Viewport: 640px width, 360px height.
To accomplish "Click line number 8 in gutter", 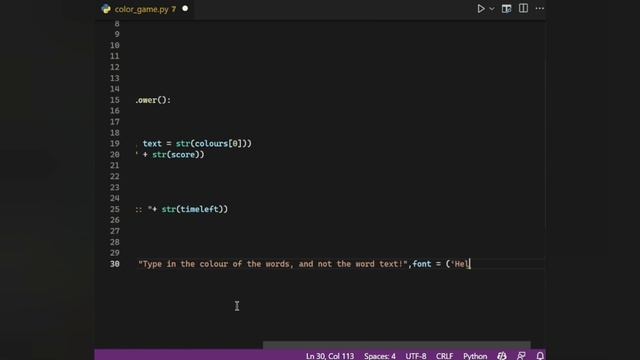I will coord(117,24).
